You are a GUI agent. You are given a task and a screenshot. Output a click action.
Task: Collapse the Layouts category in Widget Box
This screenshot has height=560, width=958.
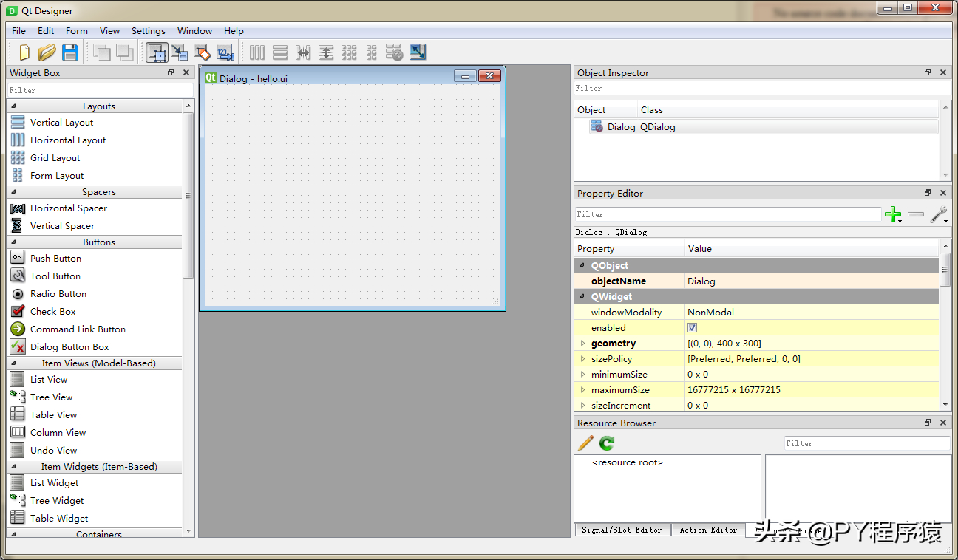pyautogui.click(x=13, y=106)
